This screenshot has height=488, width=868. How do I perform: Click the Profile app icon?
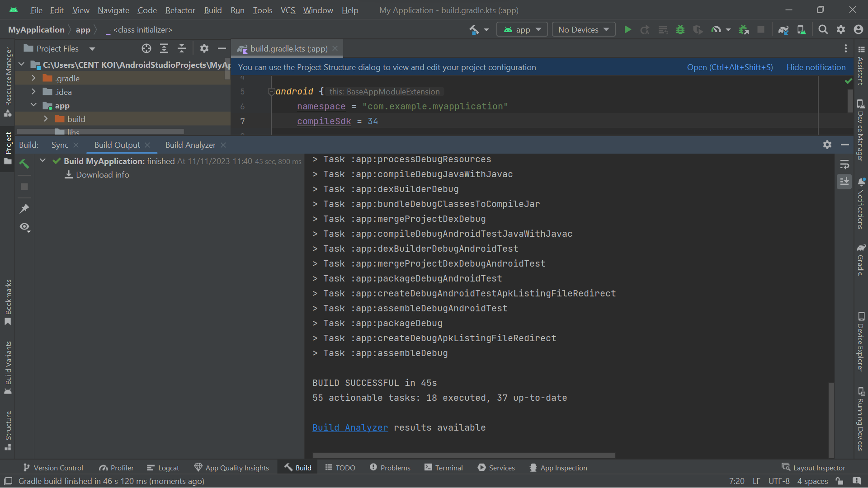716,30
